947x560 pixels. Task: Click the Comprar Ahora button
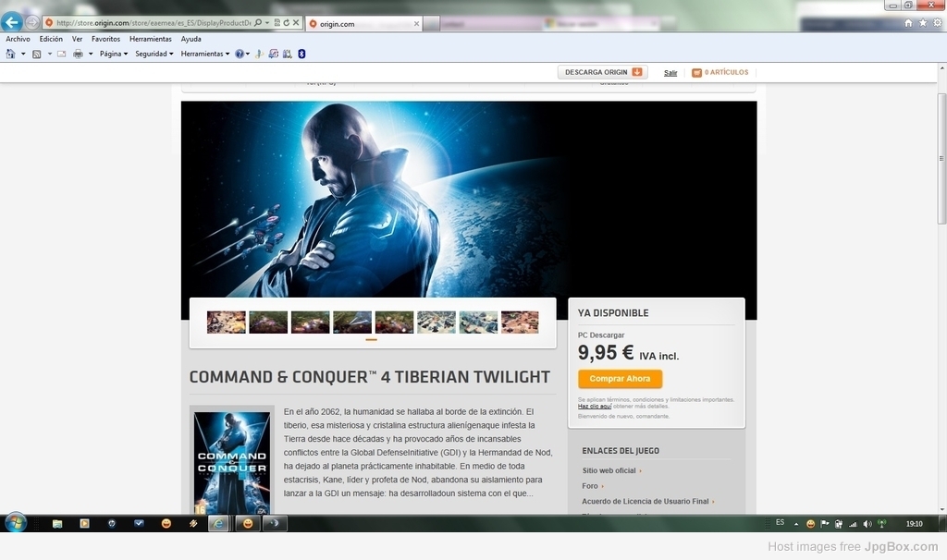(x=620, y=379)
